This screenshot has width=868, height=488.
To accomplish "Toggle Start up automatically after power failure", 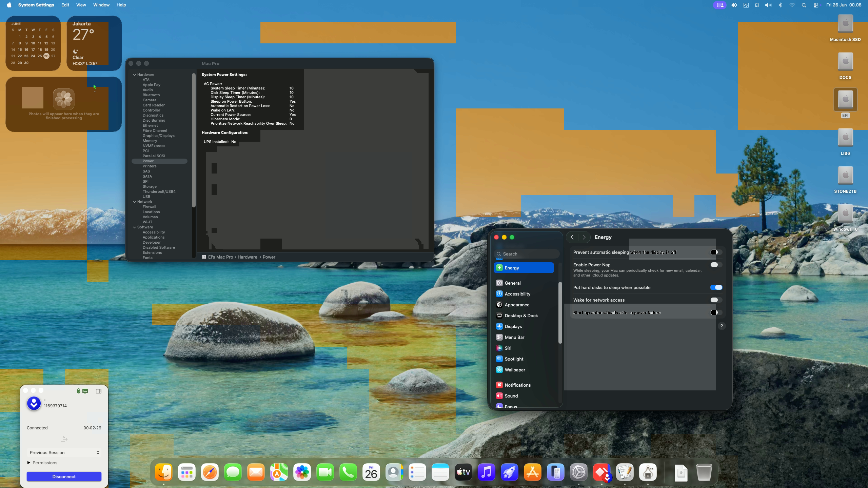I will point(716,312).
